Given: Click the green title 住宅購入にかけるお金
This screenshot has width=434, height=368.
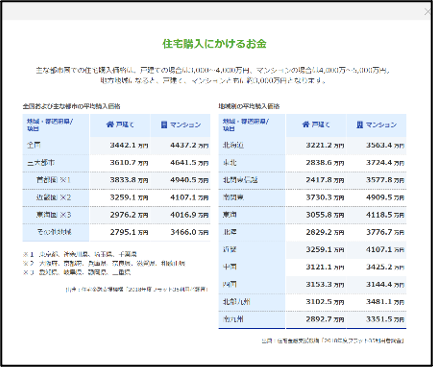Looking at the screenshot, I should (x=214, y=44).
